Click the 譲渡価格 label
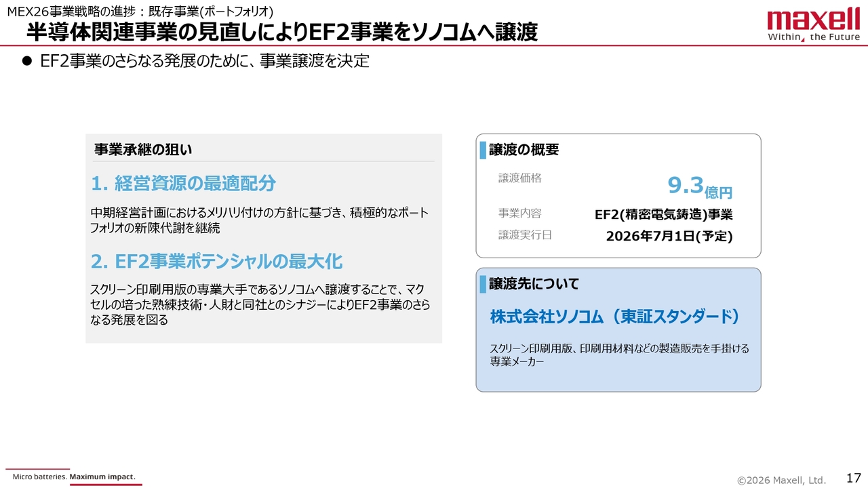The width and height of the screenshot is (868, 488). pyautogui.click(x=520, y=178)
